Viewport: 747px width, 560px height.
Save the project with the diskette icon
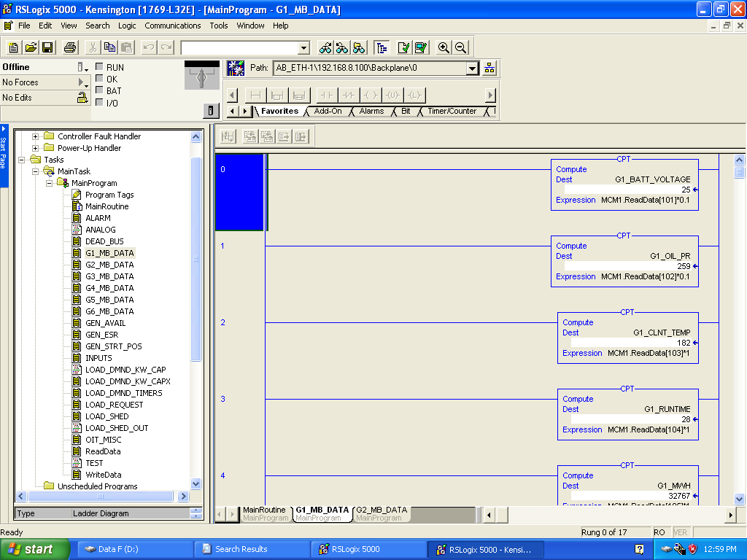tap(47, 47)
